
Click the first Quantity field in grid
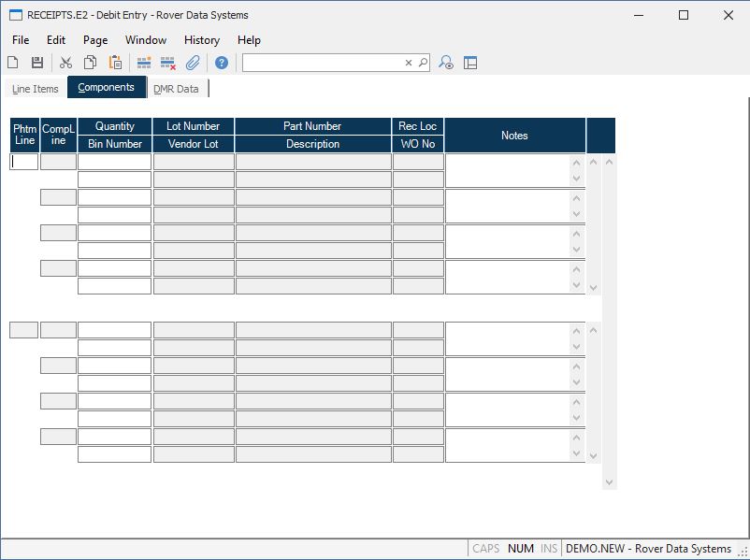pyautogui.click(x=114, y=162)
